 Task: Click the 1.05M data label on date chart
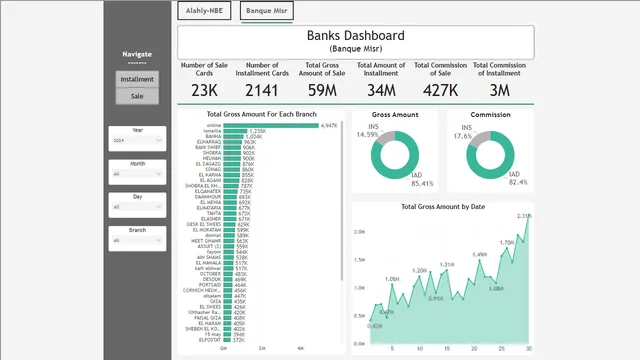coord(392,279)
